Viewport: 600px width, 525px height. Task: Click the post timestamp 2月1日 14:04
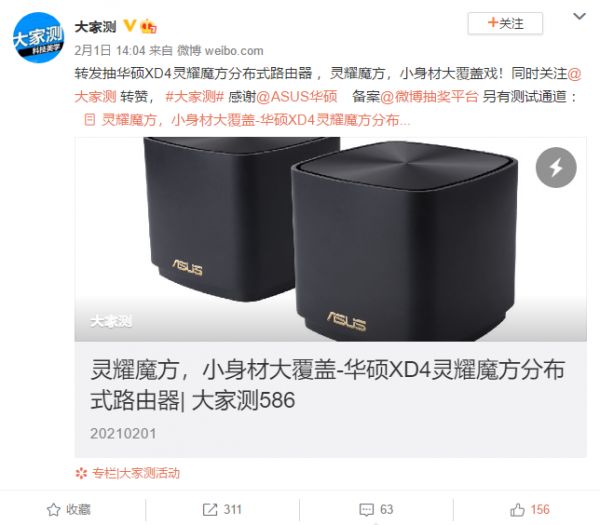[x=110, y=50]
